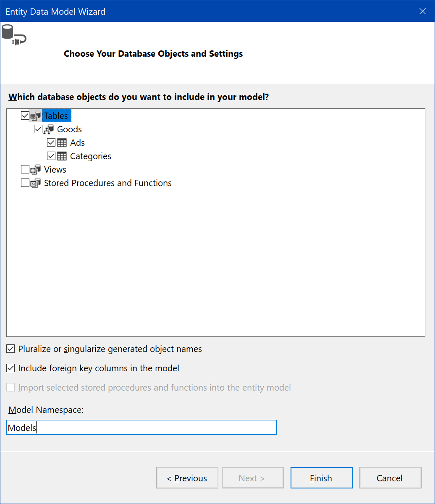Toggle Pluralize or singularize object names
The image size is (435, 504).
tap(11, 349)
